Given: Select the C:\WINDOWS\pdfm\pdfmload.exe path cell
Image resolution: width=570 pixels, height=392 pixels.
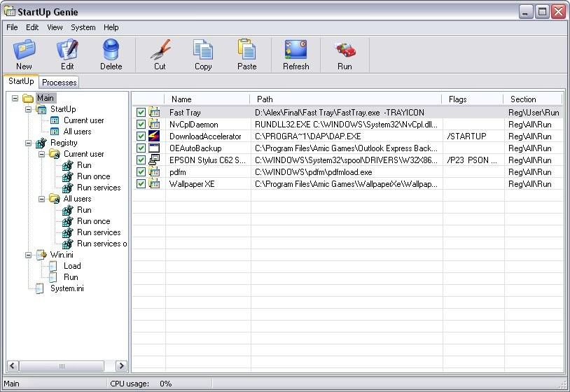Looking at the screenshot, I should coord(347,171).
